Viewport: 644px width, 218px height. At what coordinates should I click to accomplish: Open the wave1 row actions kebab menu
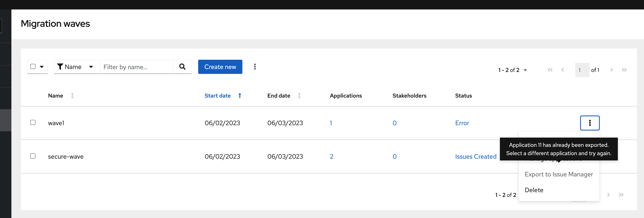[590, 123]
